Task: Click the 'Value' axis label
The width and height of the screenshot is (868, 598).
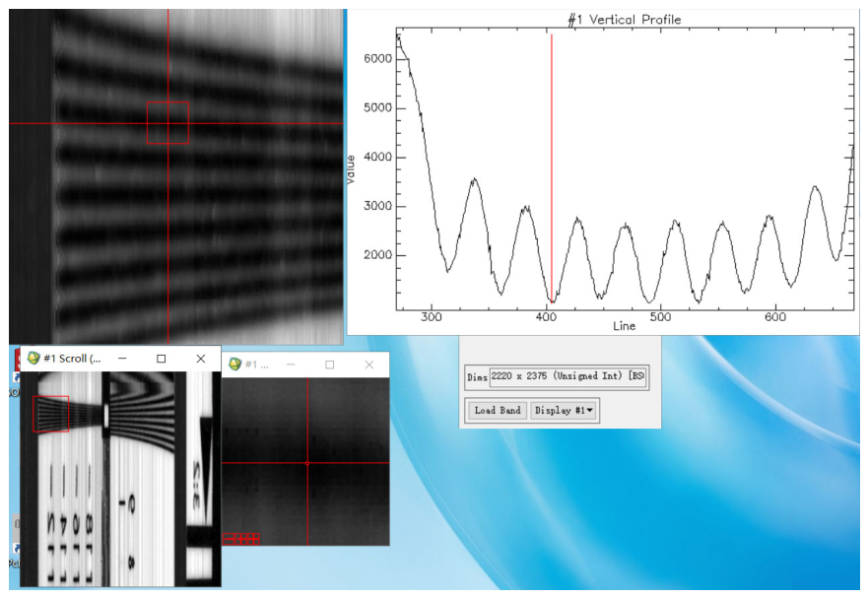Action: pos(351,169)
